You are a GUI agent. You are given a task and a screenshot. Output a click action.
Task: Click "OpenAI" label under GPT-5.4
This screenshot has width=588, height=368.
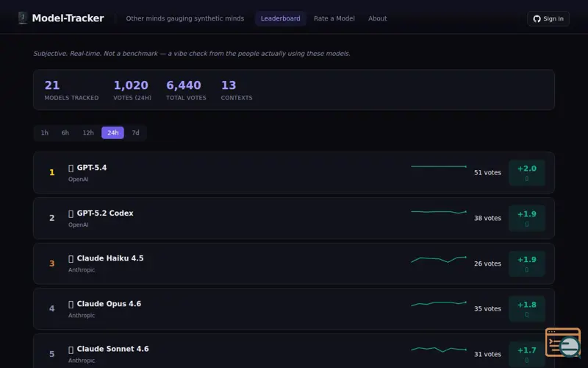pos(79,180)
